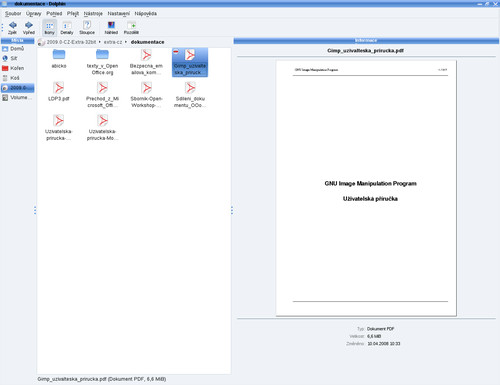Click the dokumentace - Dolphin window title

pyautogui.click(x=40, y=4)
